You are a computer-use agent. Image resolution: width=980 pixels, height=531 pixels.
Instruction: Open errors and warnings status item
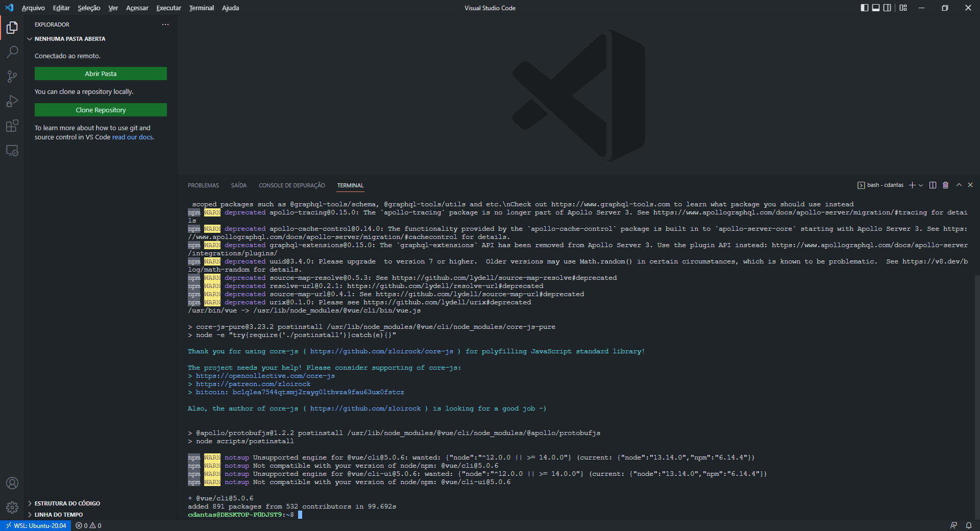(88, 525)
